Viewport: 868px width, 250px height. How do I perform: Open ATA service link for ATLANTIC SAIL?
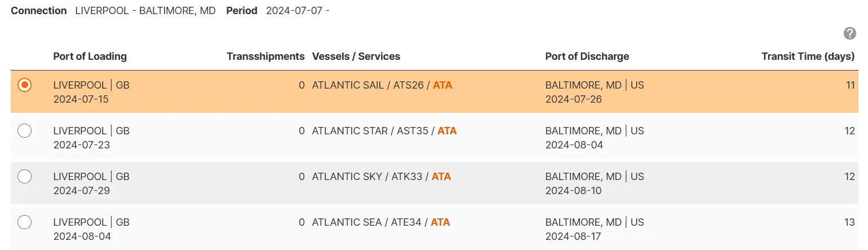tap(442, 85)
